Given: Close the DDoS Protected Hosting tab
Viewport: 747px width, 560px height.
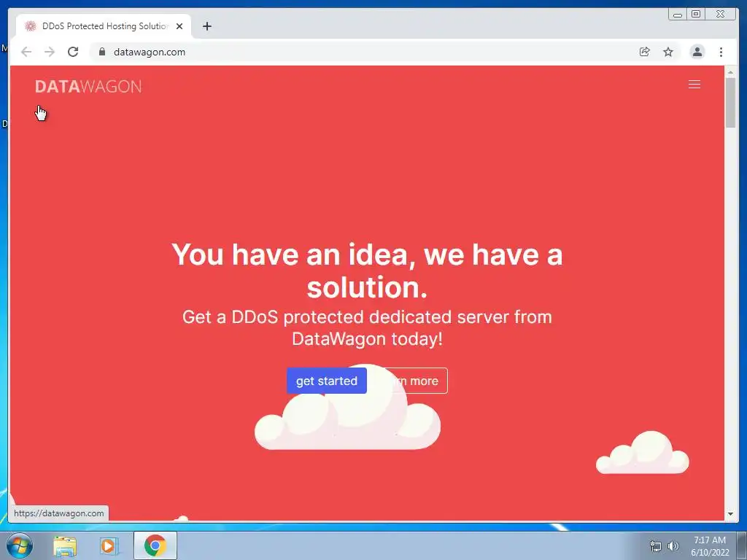Looking at the screenshot, I should click(179, 26).
